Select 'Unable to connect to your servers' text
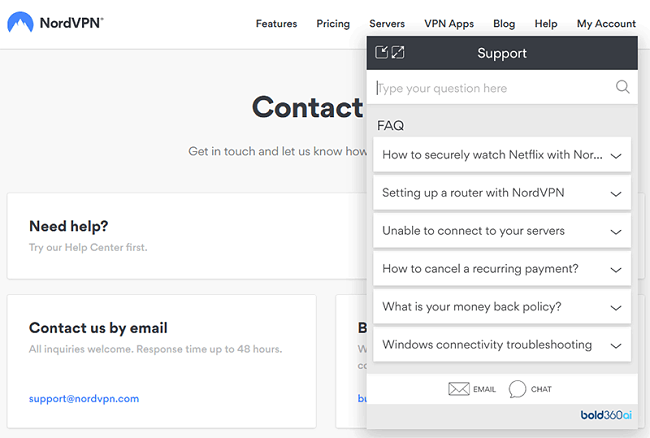The height and width of the screenshot is (438, 650). (473, 231)
